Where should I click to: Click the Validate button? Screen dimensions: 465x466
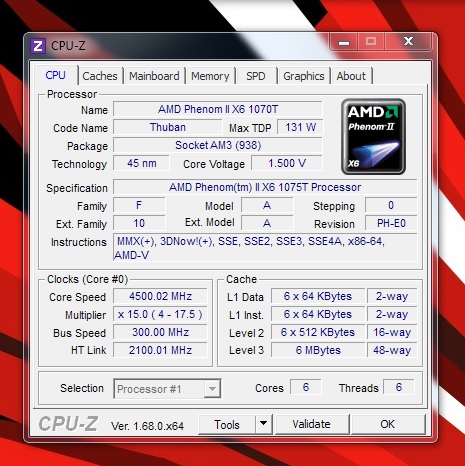[312, 424]
